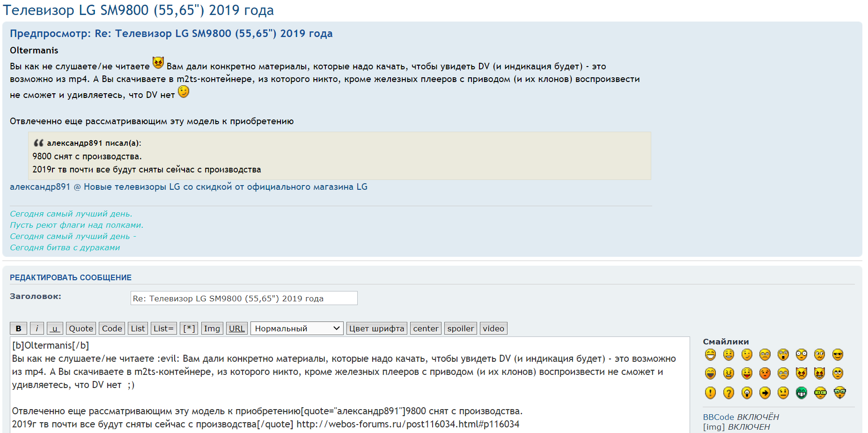Add the question mark smiley
Screen dimensions: 868x433
(728, 393)
